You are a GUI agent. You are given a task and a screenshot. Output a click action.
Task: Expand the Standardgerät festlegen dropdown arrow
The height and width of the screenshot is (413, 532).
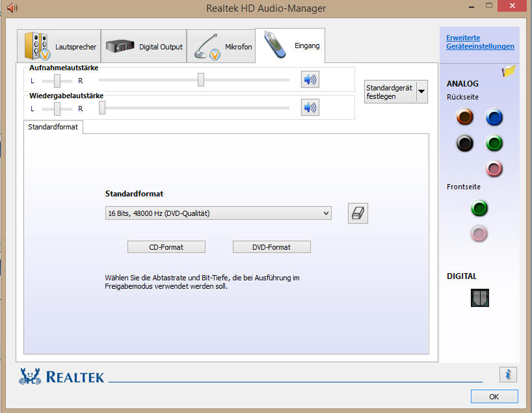pos(421,92)
